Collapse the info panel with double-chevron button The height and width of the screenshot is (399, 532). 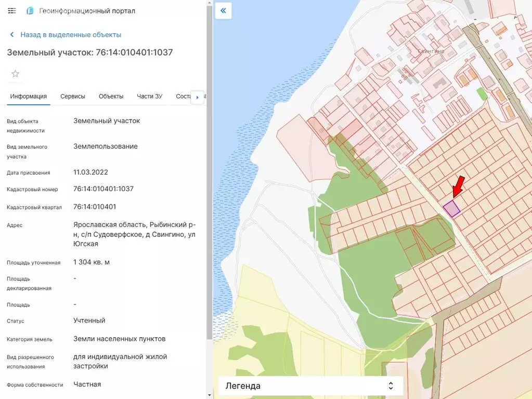223,10
